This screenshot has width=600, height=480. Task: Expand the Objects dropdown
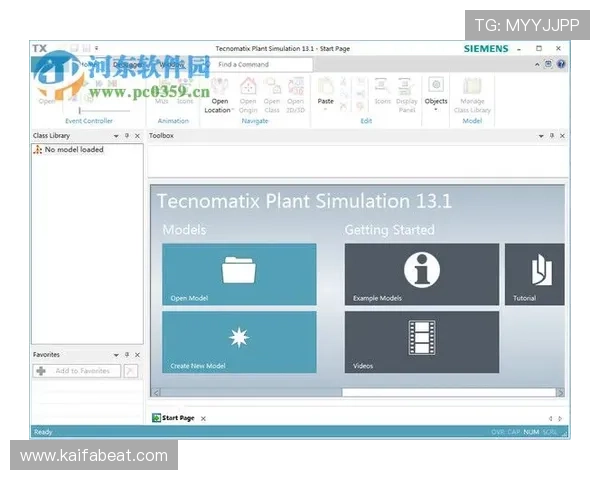(x=436, y=110)
